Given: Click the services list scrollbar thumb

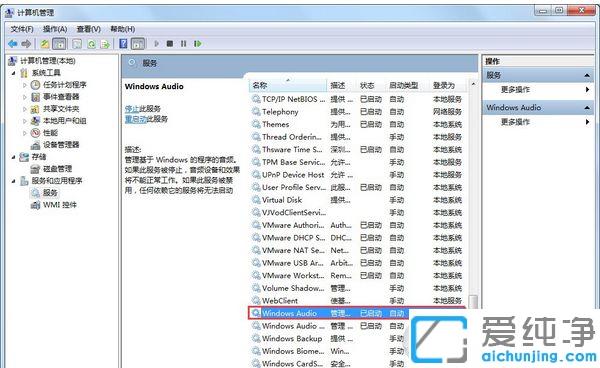Looking at the screenshot, I should click(x=474, y=301).
